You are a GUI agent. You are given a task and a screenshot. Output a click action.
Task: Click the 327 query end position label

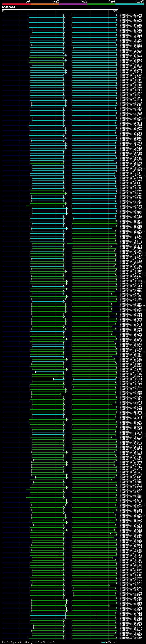coord(115,11)
